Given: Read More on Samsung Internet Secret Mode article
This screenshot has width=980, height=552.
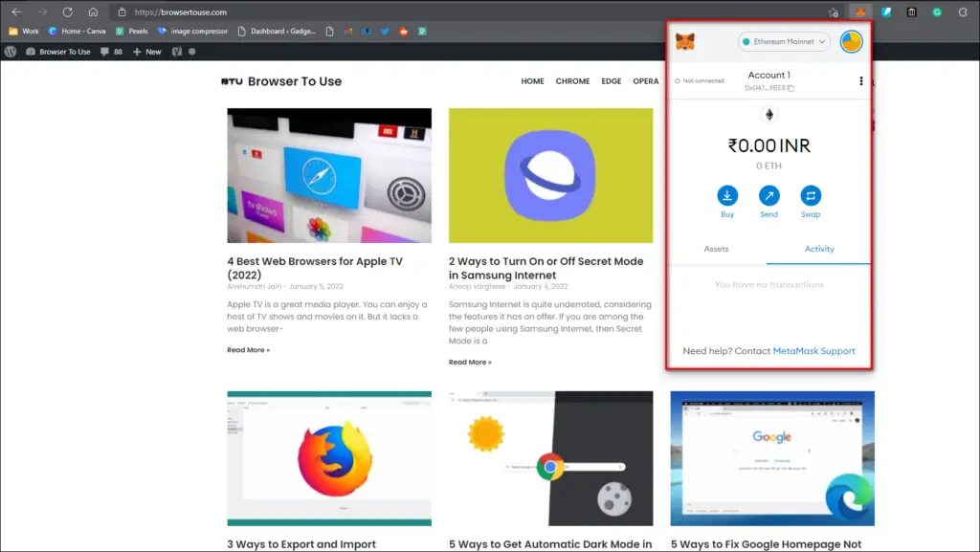Looking at the screenshot, I should pyautogui.click(x=470, y=363).
